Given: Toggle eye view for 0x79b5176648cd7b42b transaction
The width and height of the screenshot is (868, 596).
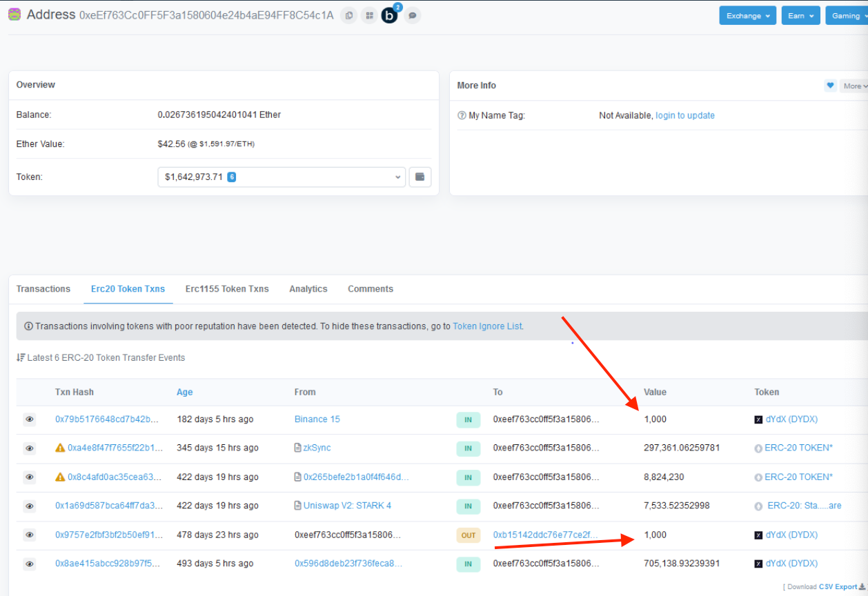Looking at the screenshot, I should (30, 419).
